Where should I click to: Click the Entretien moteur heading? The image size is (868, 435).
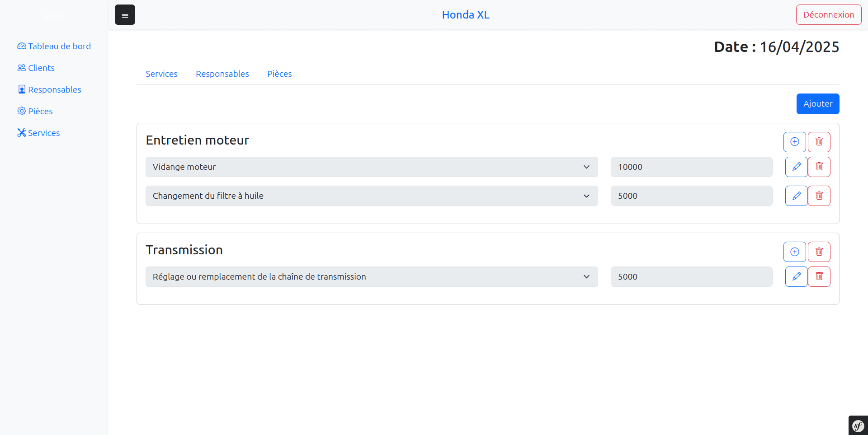pos(197,140)
